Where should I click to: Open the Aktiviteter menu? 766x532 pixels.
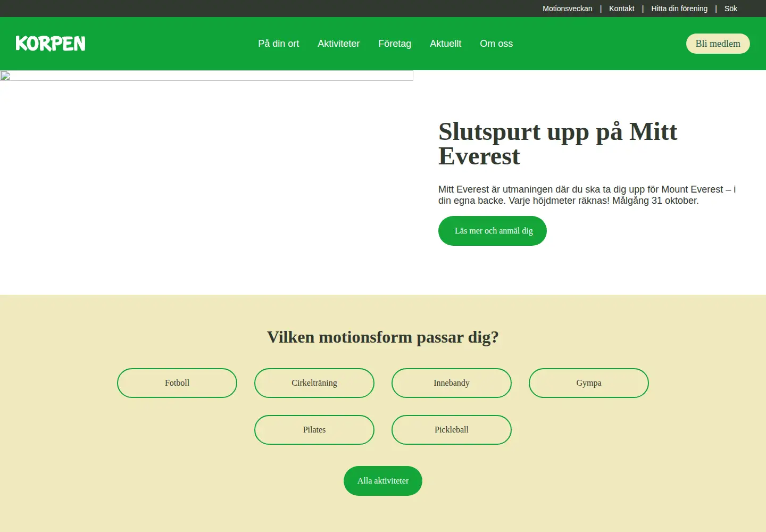338,44
